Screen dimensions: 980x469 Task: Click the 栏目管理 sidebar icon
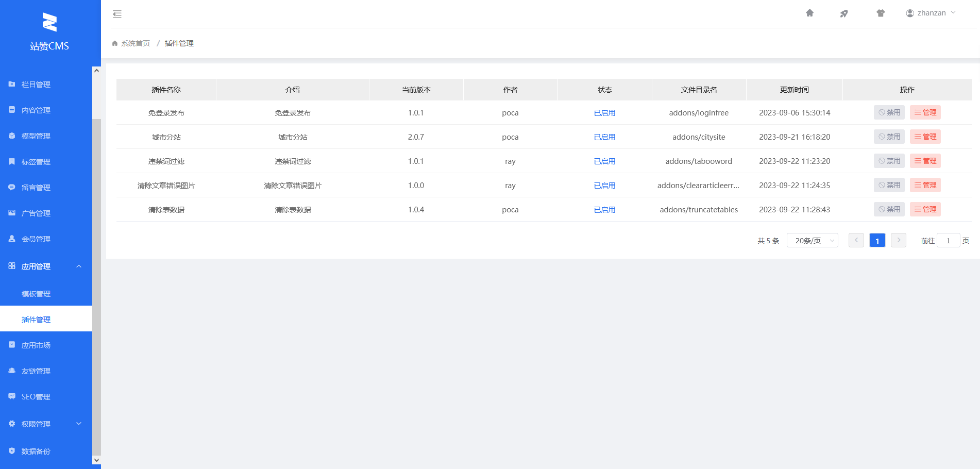click(12, 84)
